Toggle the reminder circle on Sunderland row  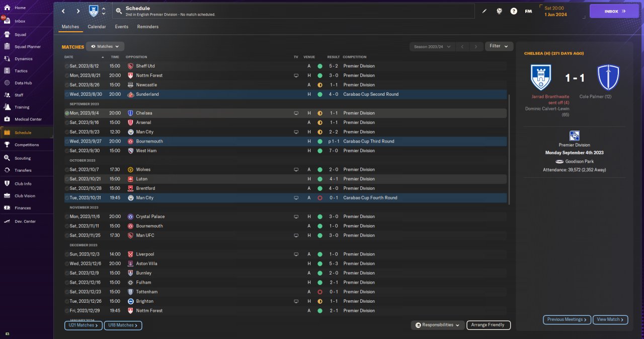pyautogui.click(x=67, y=94)
